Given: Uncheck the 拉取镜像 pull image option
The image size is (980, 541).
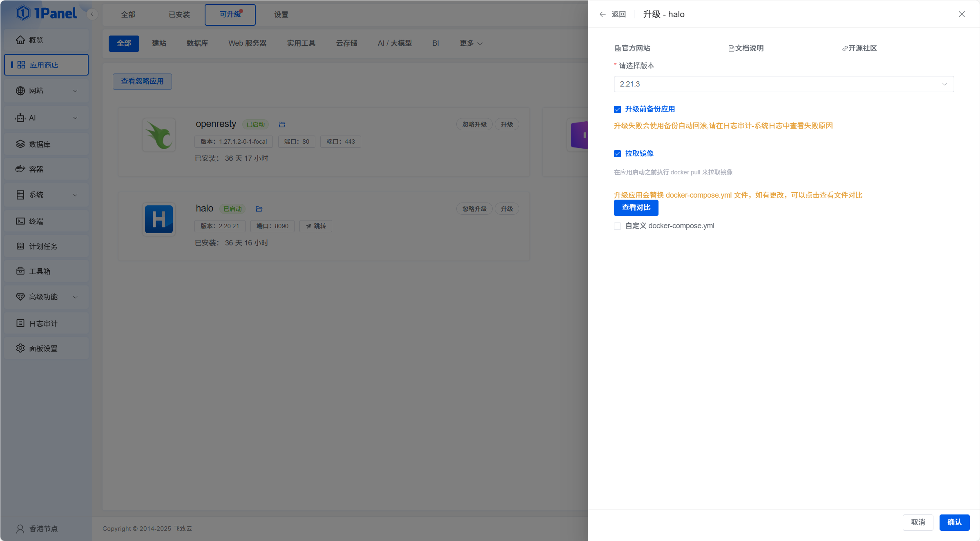Looking at the screenshot, I should pyautogui.click(x=617, y=153).
